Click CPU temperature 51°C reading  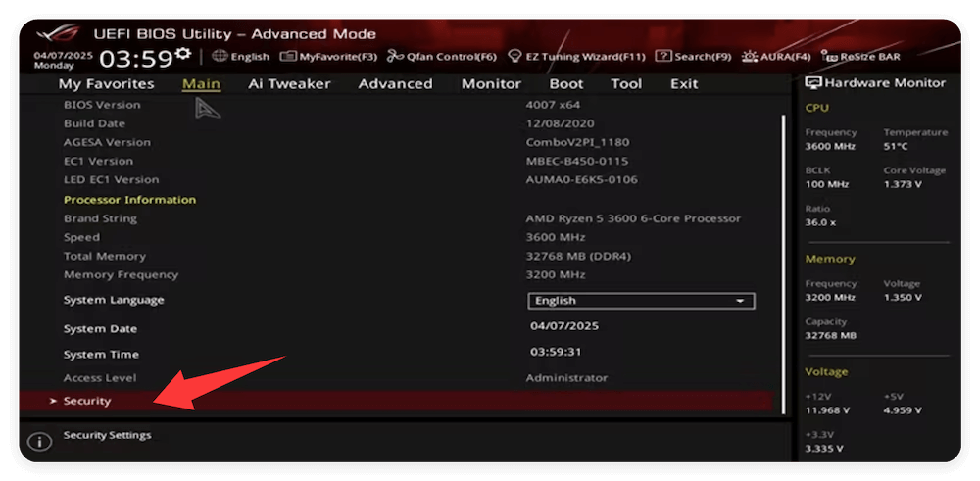(x=896, y=147)
